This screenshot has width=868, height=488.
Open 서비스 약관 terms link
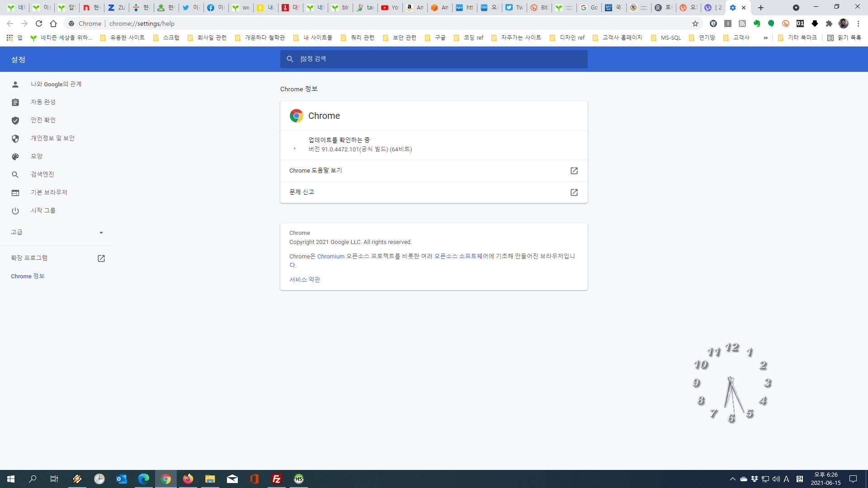(x=305, y=280)
